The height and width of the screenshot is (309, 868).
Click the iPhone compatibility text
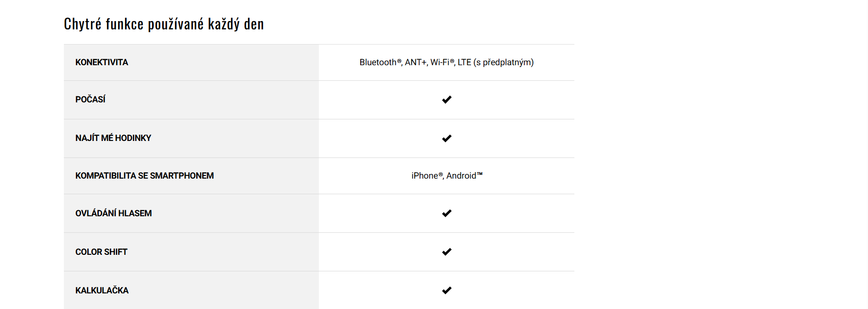425,176
